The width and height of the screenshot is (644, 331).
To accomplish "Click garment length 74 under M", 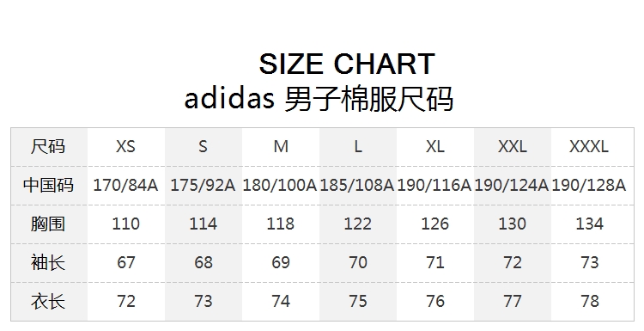I will (x=281, y=301).
